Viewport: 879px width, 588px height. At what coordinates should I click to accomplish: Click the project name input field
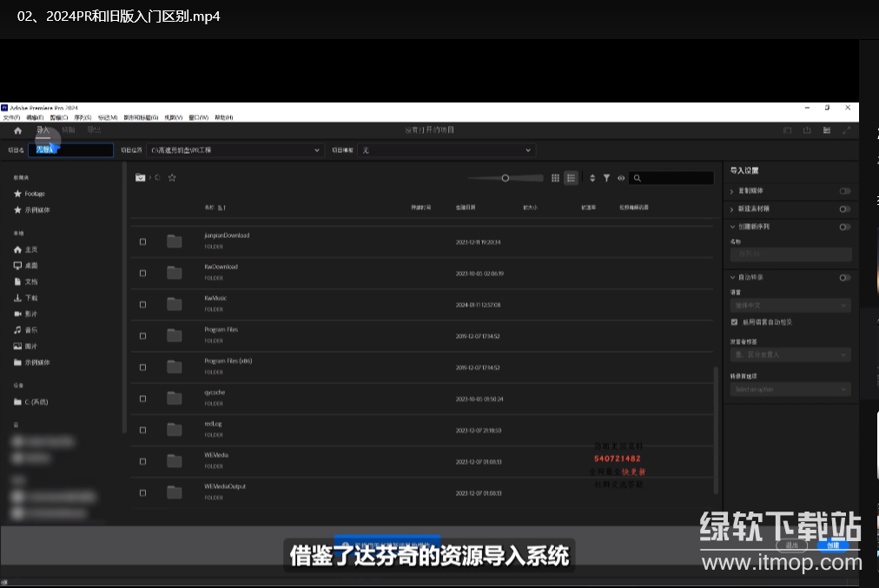(70, 150)
